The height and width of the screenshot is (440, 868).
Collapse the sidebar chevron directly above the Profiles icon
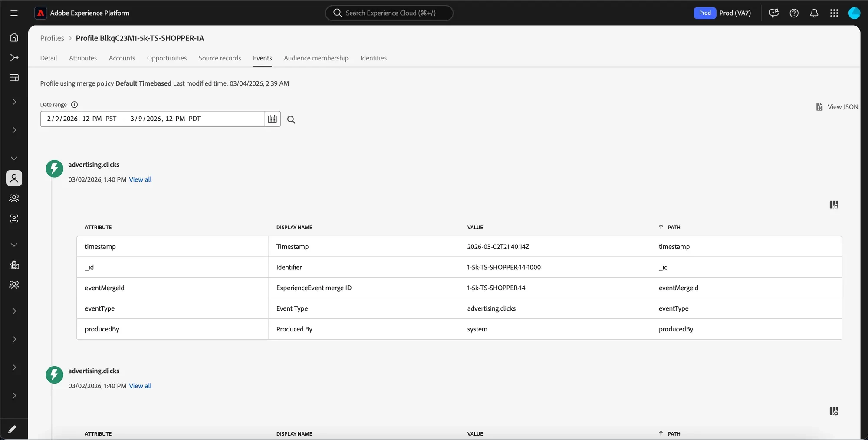tap(14, 159)
